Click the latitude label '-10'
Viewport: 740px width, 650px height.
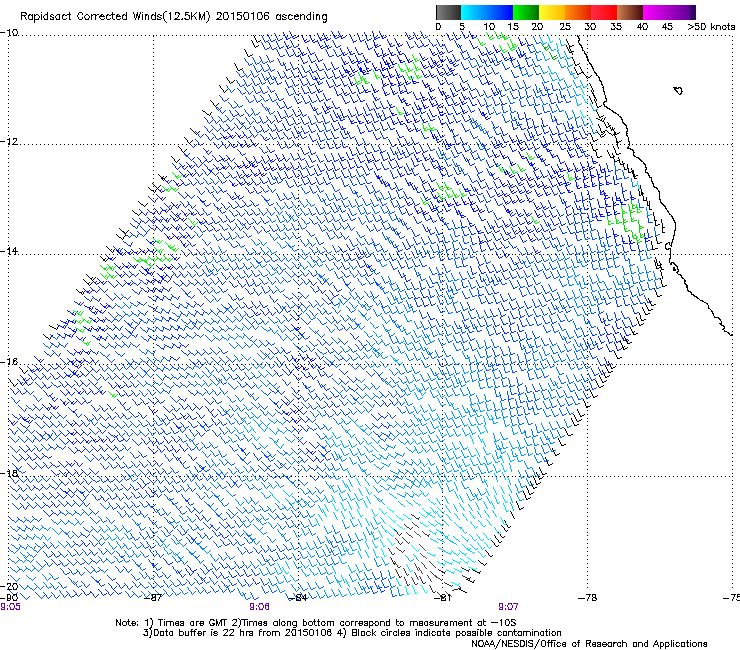(x=9, y=33)
